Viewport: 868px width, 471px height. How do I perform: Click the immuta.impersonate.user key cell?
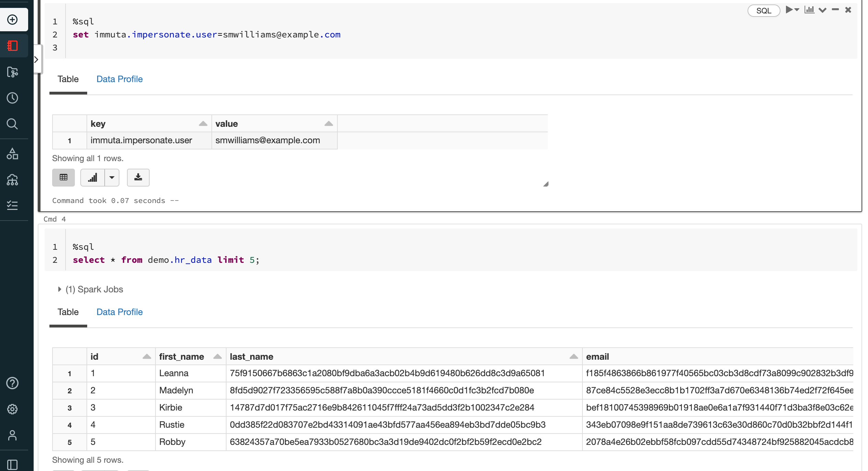click(x=149, y=141)
